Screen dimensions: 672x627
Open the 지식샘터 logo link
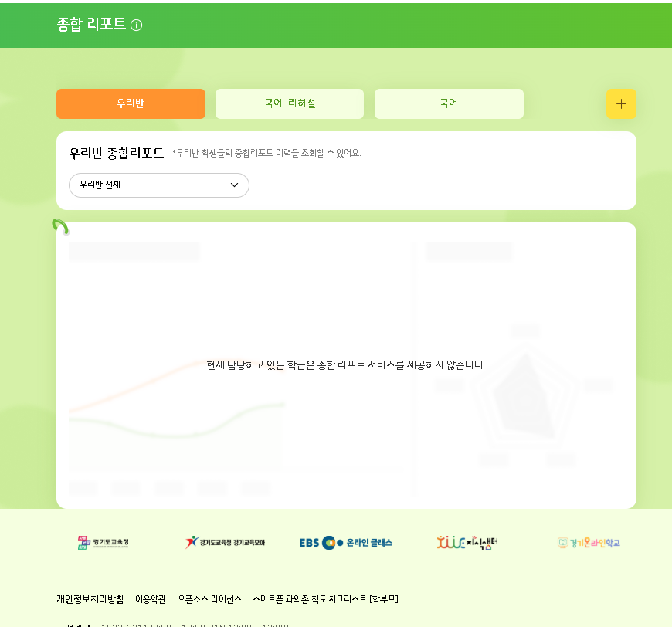467,543
